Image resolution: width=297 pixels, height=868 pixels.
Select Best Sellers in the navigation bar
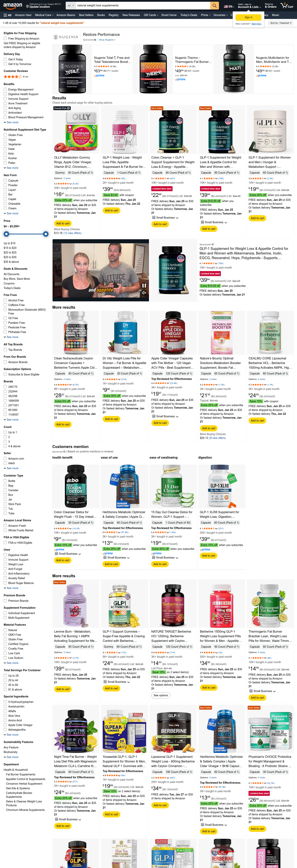86,15
